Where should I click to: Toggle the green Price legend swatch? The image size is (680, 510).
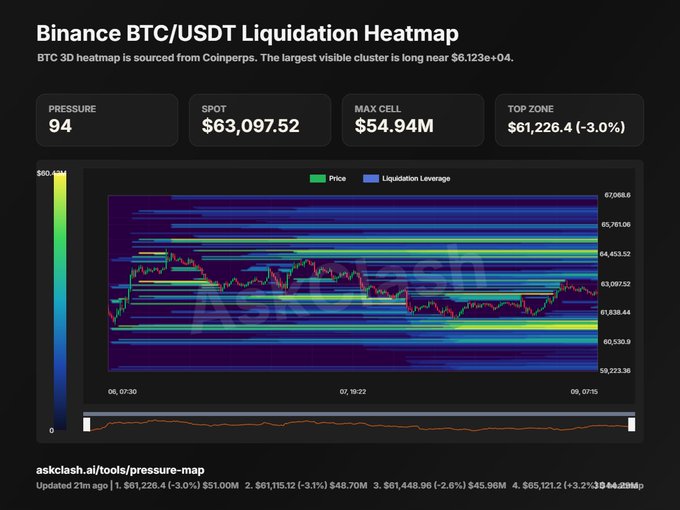[317, 179]
